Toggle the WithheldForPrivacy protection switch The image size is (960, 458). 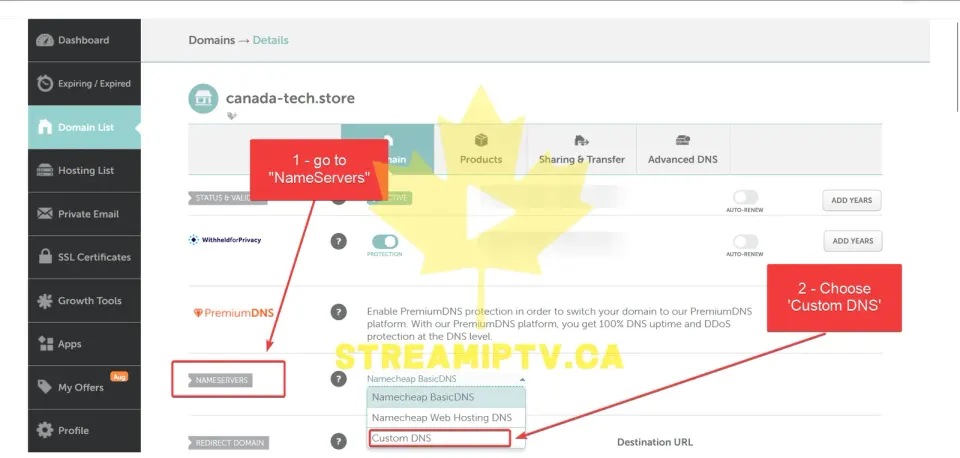(384, 242)
